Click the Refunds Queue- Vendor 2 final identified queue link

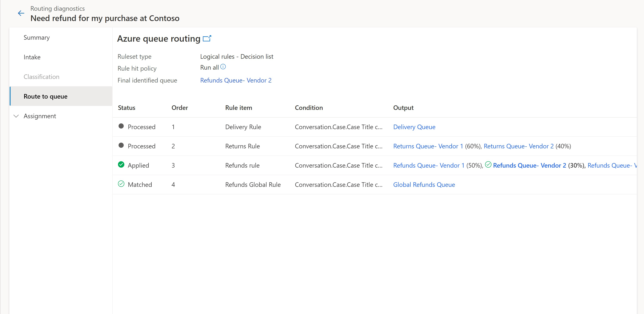[236, 80]
